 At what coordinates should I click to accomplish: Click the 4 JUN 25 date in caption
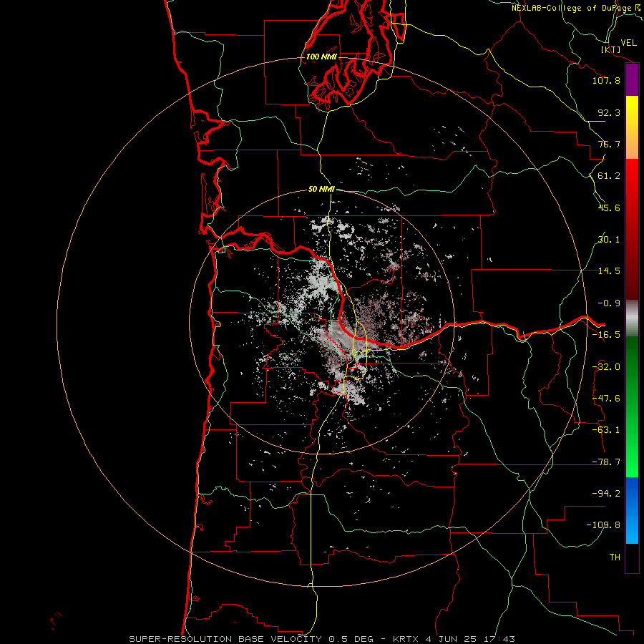coord(451,639)
